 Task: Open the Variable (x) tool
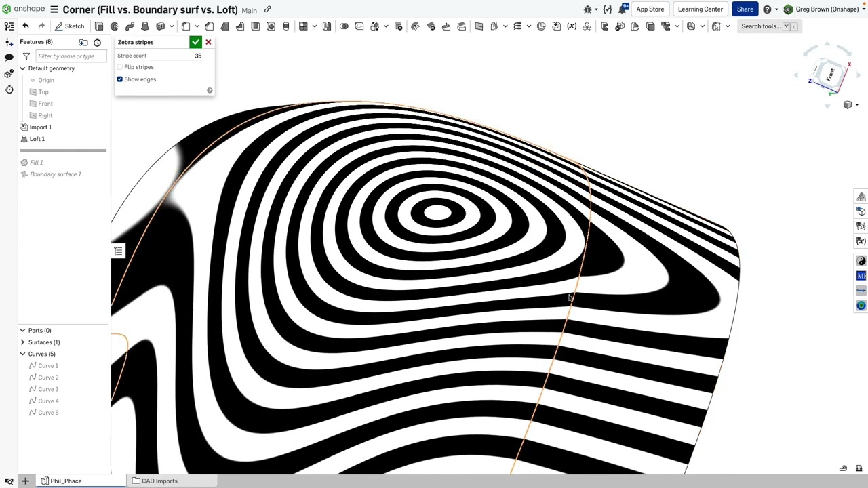click(x=572, y=26)
